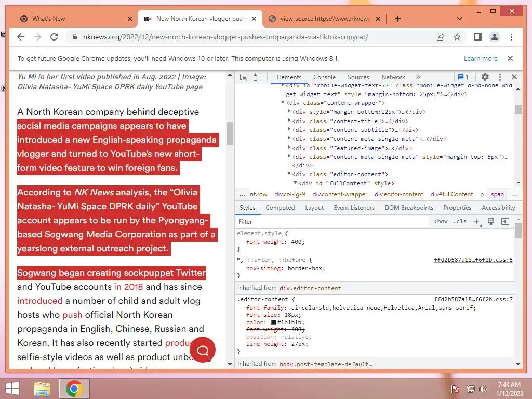Activate the DevTools inspect element picker
The height and width of the screenshot is (399, 532).
(243, 77)
